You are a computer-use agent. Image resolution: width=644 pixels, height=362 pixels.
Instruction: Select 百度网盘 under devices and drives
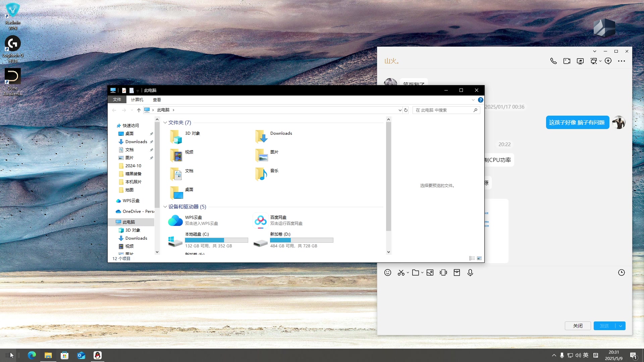tap(278, 221)
